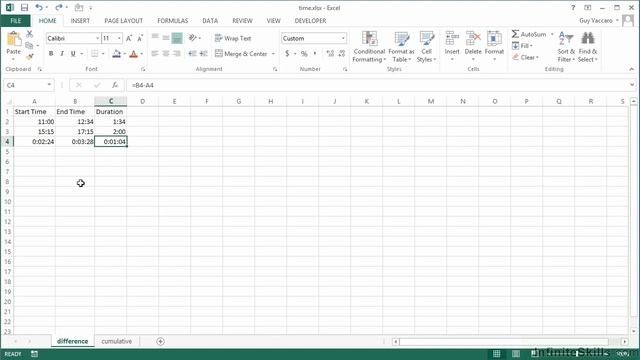Switch to the DATA tab
The height and width of the screenshot is (360, 640).
[x=210, y=20]
